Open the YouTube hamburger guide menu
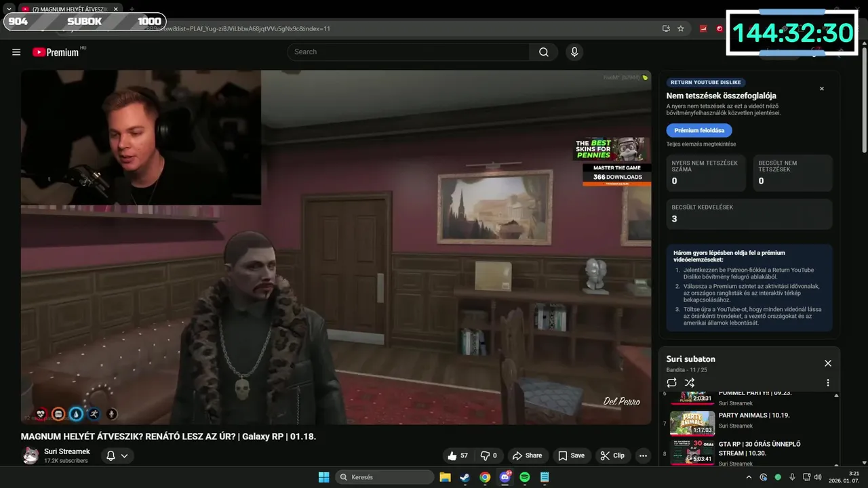The height and width of the screenshot is (488, 868). pyautogui.click(x=16, y=52)
